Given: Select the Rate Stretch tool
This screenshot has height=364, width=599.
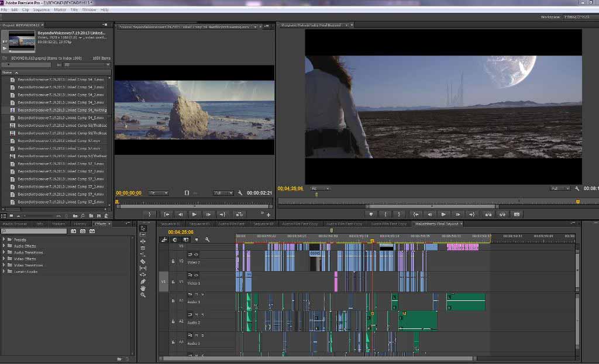Looking at the screenshot, I should coord(143,255).
